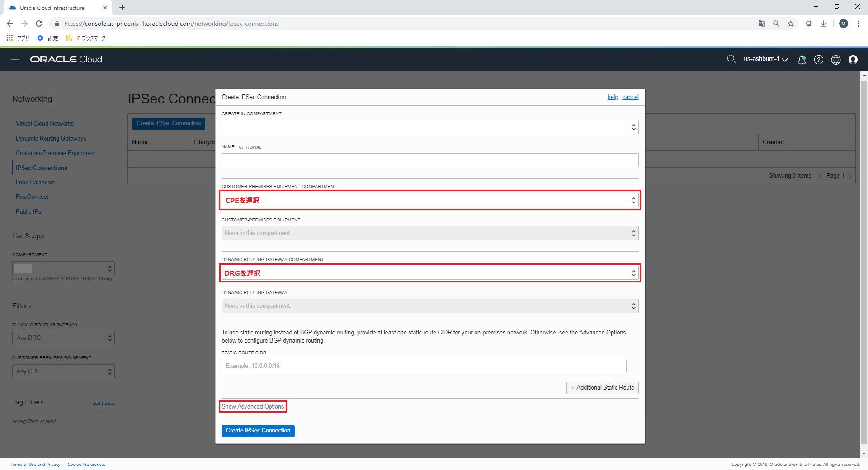The height and width of the screenshot is (470, 868).
Task: Open Cookie Preferences link
Action: [x=86, y=465]
